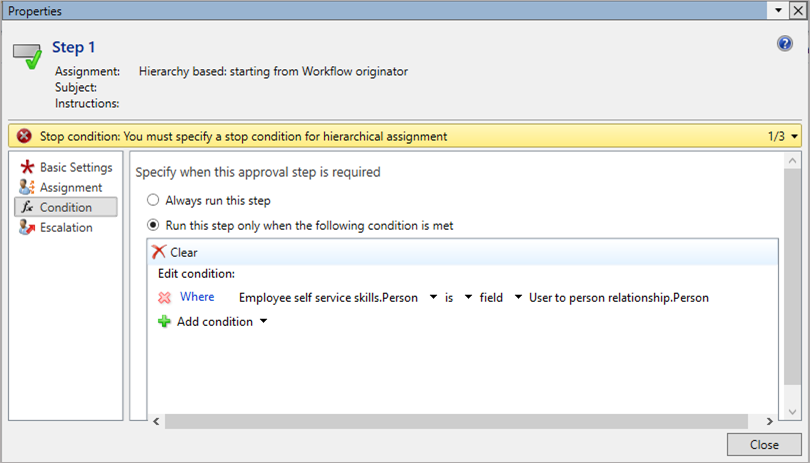Click the horizontal scrollbar thumb
Screen dimensions: 810x463
(x=456, y=421)
